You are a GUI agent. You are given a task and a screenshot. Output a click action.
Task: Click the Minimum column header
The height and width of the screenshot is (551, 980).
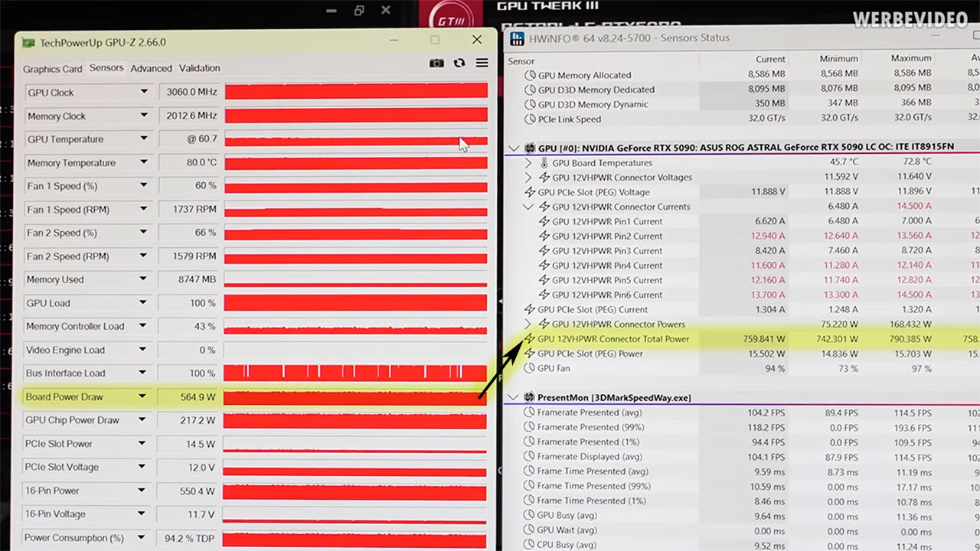point(838,59)
